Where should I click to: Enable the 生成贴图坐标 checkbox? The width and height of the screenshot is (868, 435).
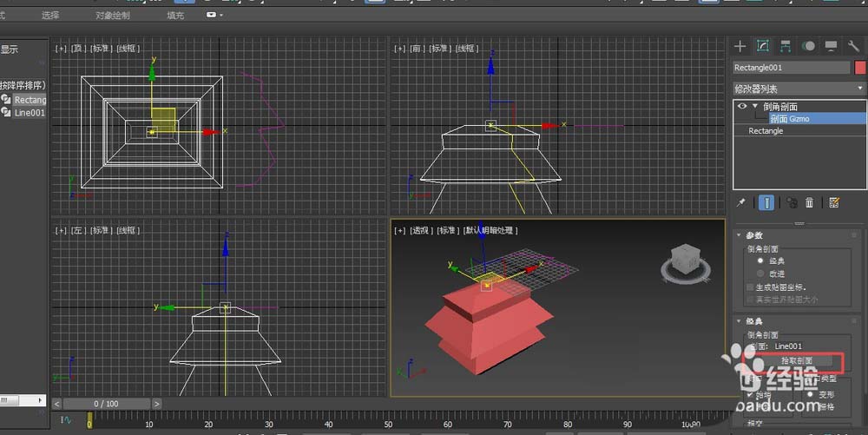click(x=750, y=287)
